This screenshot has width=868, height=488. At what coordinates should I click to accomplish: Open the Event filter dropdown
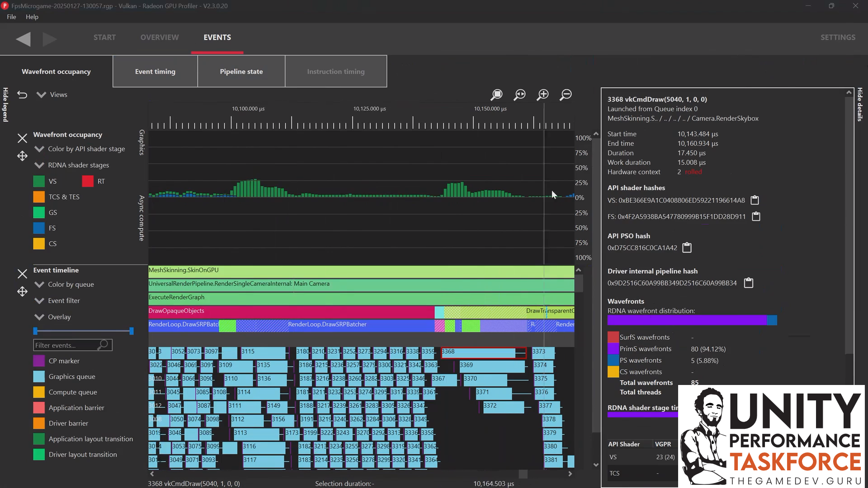click(39, 300)
